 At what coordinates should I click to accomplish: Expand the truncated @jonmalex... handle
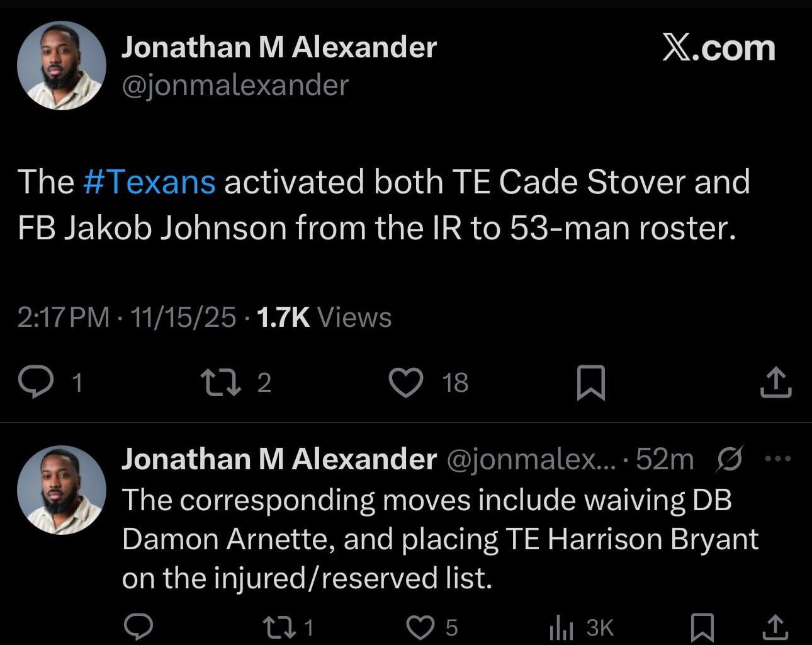(x=531, y=459)
